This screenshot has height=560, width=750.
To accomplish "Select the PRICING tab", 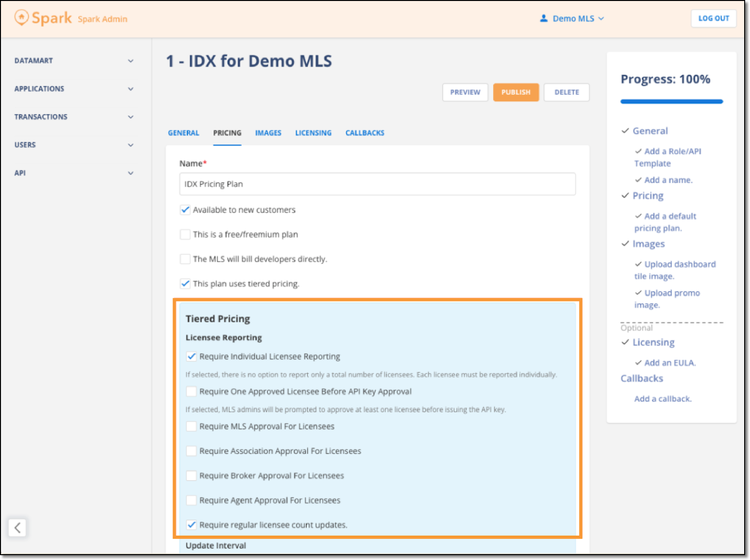I will [x=227, y=133].
